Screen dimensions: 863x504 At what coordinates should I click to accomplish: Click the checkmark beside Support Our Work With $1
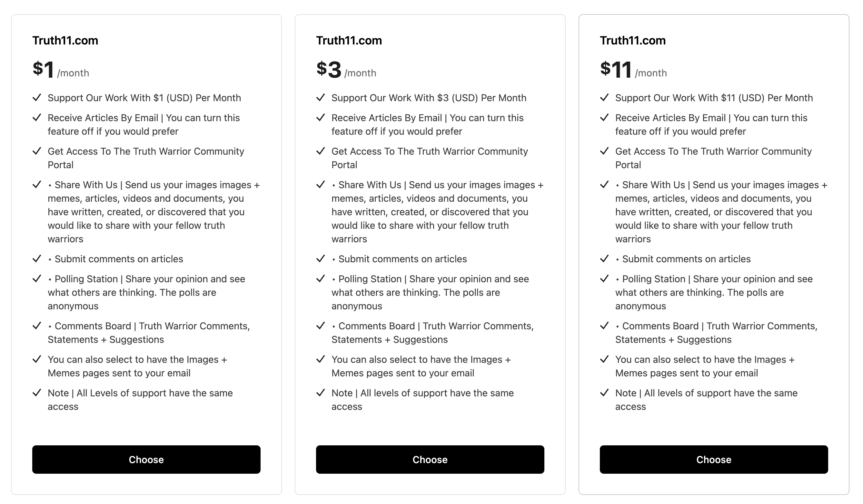[x=38, y=98]
